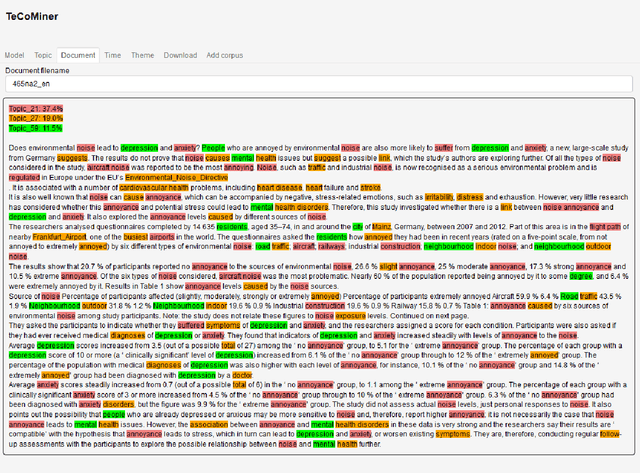640x473 pixels.
Task: Go to the Time tab
Action: (x=112, y=55)
